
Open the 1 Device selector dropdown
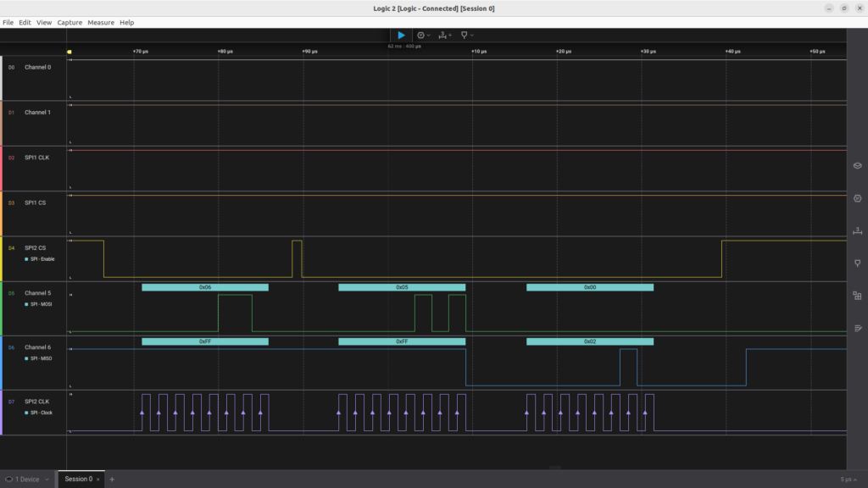click(28, 480)
